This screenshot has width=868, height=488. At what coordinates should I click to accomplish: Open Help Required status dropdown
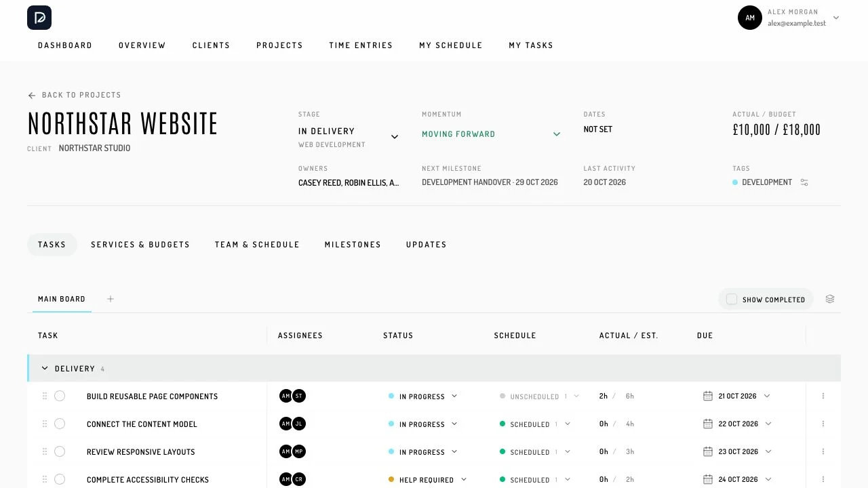click(x=428, y=480)
